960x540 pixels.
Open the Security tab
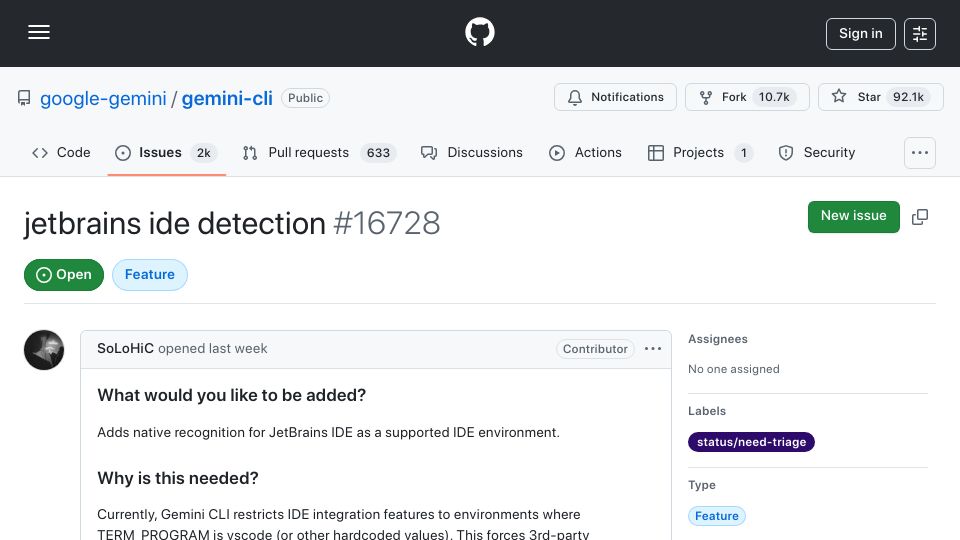817,152
